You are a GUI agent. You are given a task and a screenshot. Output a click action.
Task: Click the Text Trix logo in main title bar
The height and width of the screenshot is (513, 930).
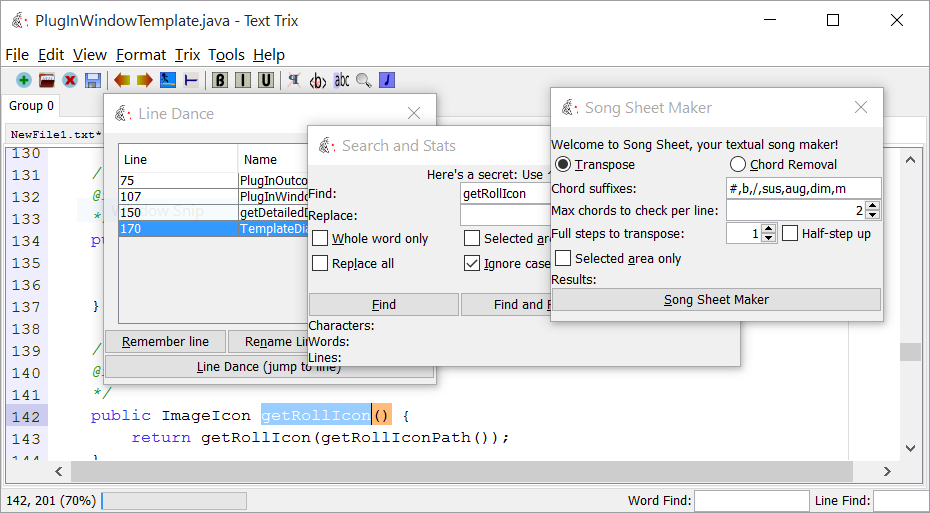click(x=20, y=21)
